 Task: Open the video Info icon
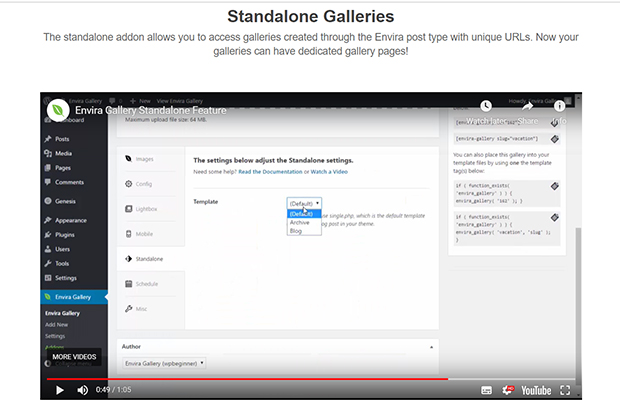559,106
